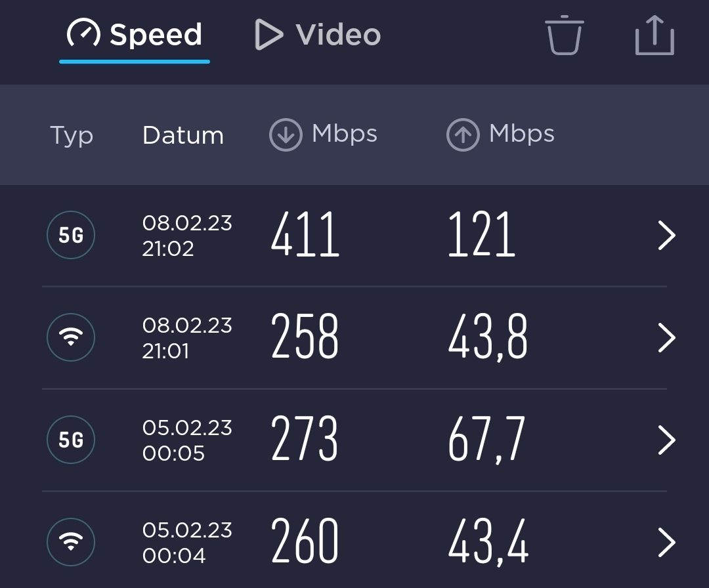This screenshot has height=588, width=709.
Task: Tap the download arrow icon in header
Action: [286, 135]
